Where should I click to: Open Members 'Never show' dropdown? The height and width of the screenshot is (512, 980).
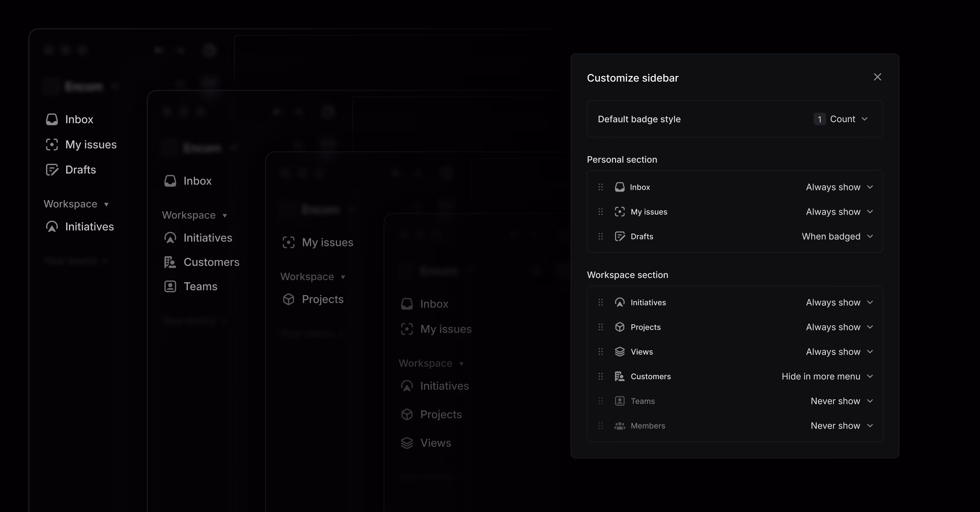pyautogui.click(x=842, y=426)
